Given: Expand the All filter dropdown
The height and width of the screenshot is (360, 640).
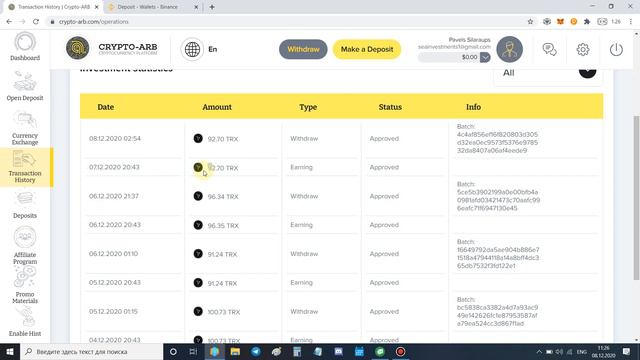Looking at the screenshot, I should click(587, 73).
